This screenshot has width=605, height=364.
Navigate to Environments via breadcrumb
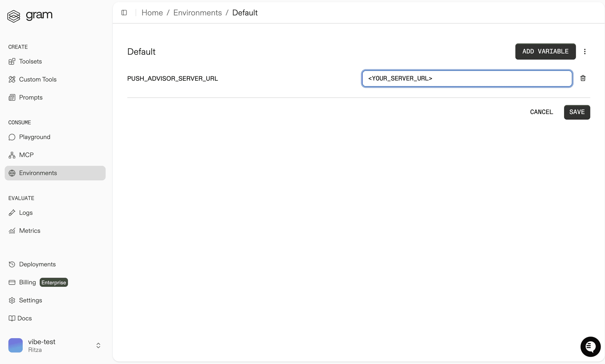(x=197, y=13)
